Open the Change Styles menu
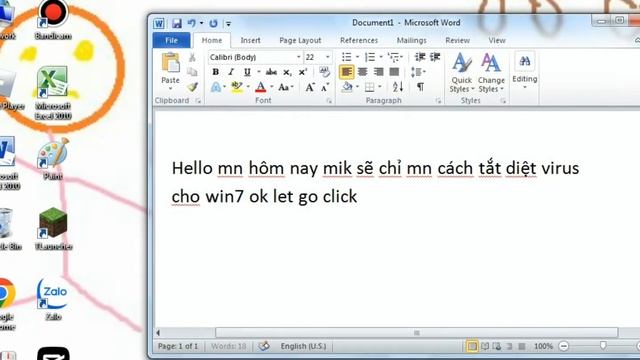The image size is (640, 360). 491,73
